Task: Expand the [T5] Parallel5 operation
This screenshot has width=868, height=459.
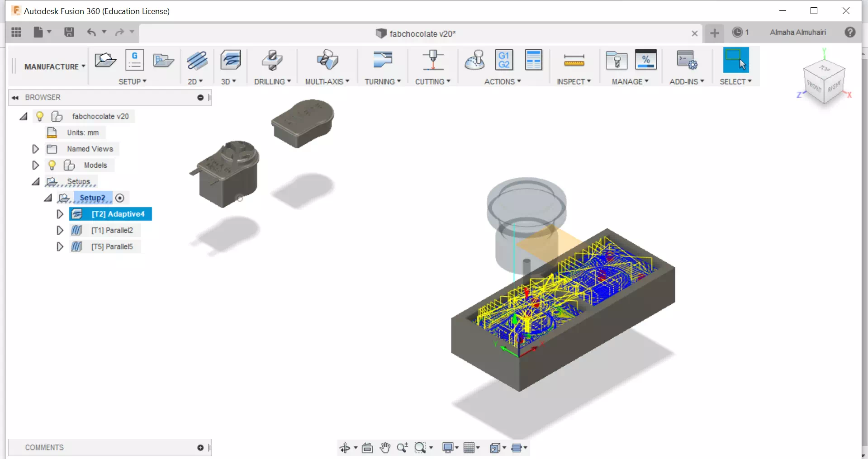Action: [60, 246]
